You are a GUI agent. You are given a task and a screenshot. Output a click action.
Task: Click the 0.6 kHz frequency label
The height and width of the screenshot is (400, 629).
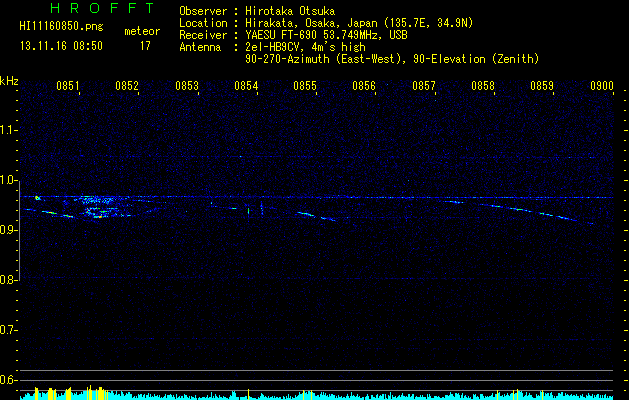[9, 380]
